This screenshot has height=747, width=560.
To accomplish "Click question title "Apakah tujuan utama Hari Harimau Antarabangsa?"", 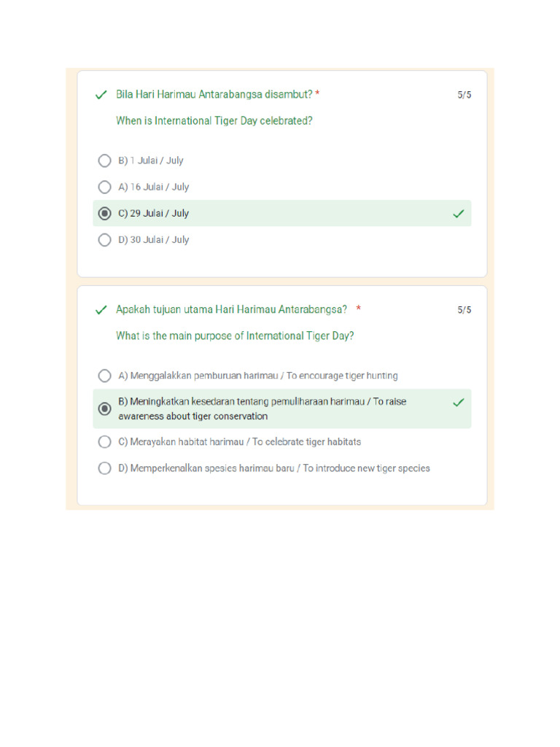I will coord(231,309).
